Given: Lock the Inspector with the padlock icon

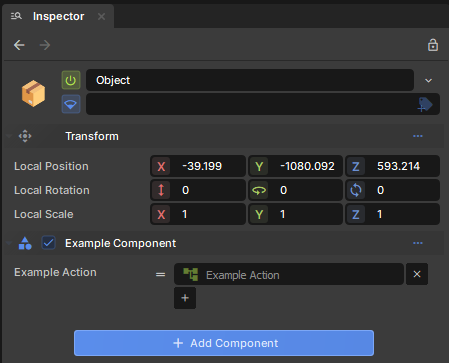Looking at the screenshot, I should [x=433, y=45].
